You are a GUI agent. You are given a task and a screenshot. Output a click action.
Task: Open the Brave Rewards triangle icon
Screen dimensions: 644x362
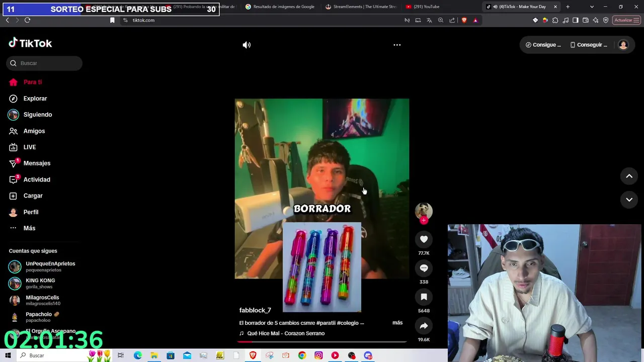475,20
